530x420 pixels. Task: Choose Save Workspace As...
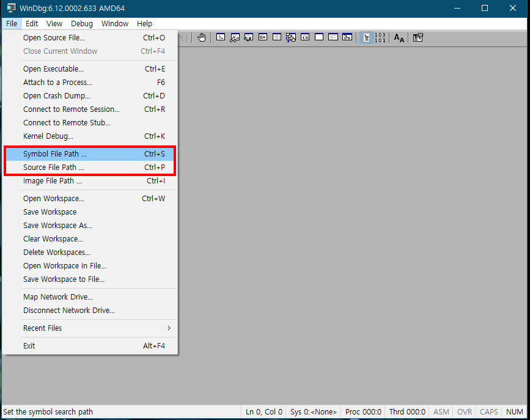click(x=90, y=225)
